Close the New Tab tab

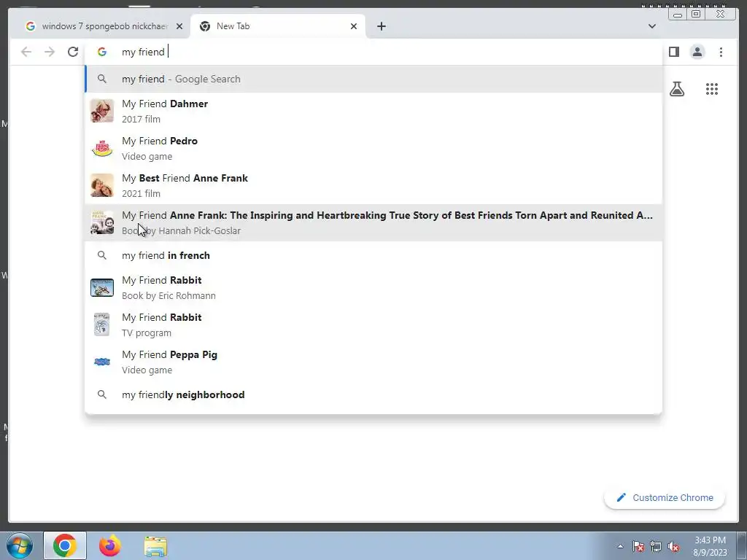coord(354,26)
